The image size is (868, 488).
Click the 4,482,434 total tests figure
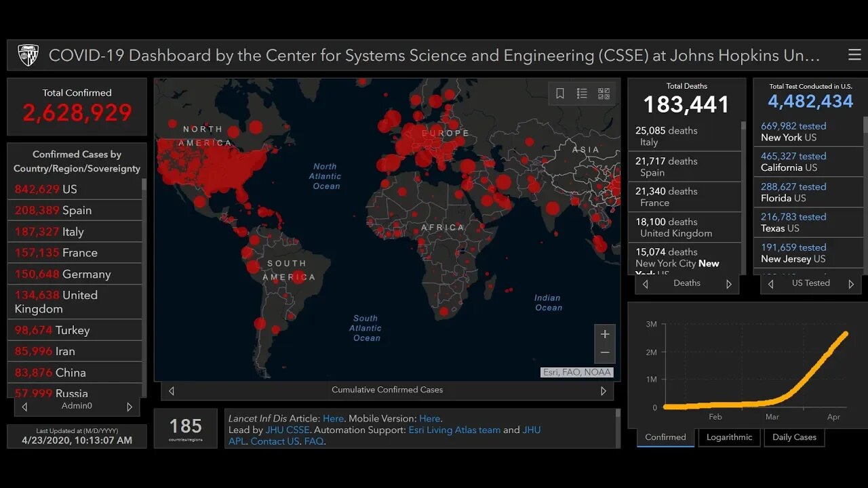(x=810, y=102)
